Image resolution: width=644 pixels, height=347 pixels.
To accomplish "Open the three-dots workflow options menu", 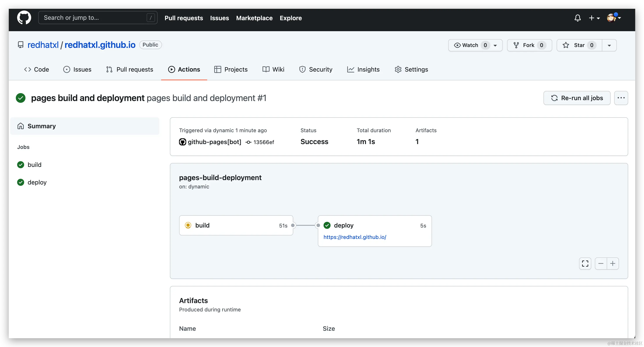I will tap(621, 98).
